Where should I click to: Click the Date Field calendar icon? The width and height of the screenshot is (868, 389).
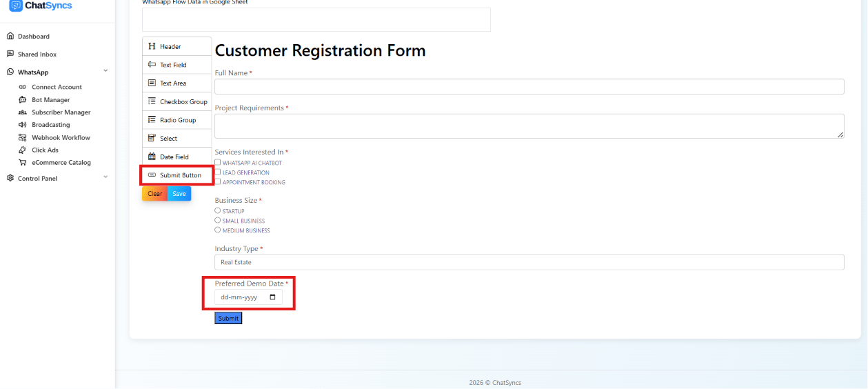(152, 157)
